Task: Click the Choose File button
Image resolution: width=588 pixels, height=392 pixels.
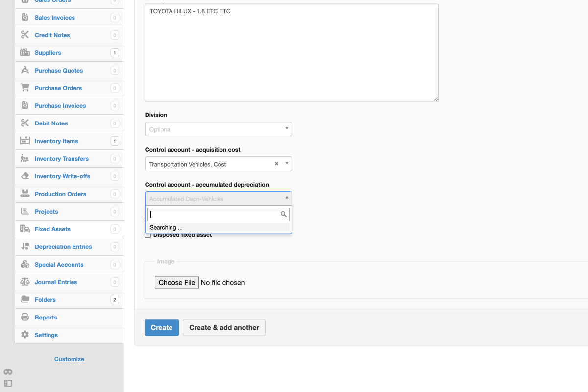Action: (x=177, y=283)
